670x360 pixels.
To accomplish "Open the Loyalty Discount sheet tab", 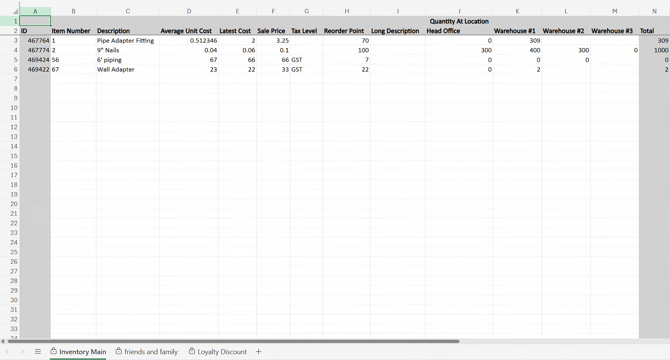I will pyautogui.click(x=218, y=351).
